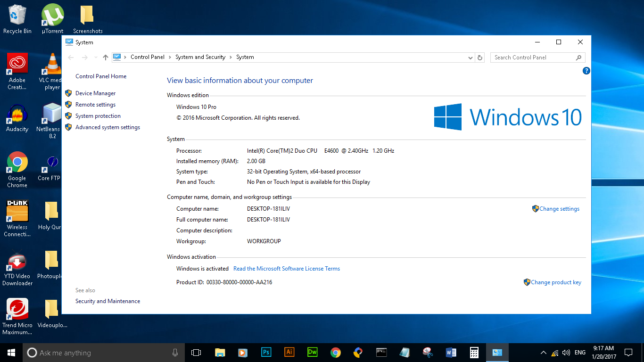The image size is (644, 362).
Task: Open Chrome from the taskbar
Action: coord(335,353)
